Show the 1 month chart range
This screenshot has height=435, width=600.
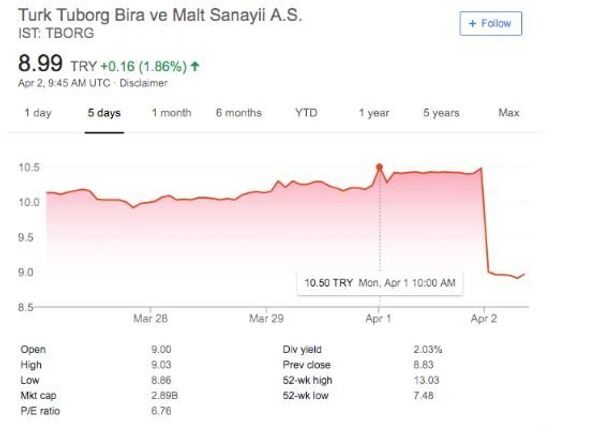pyautogui.click(x=171, y=113)
